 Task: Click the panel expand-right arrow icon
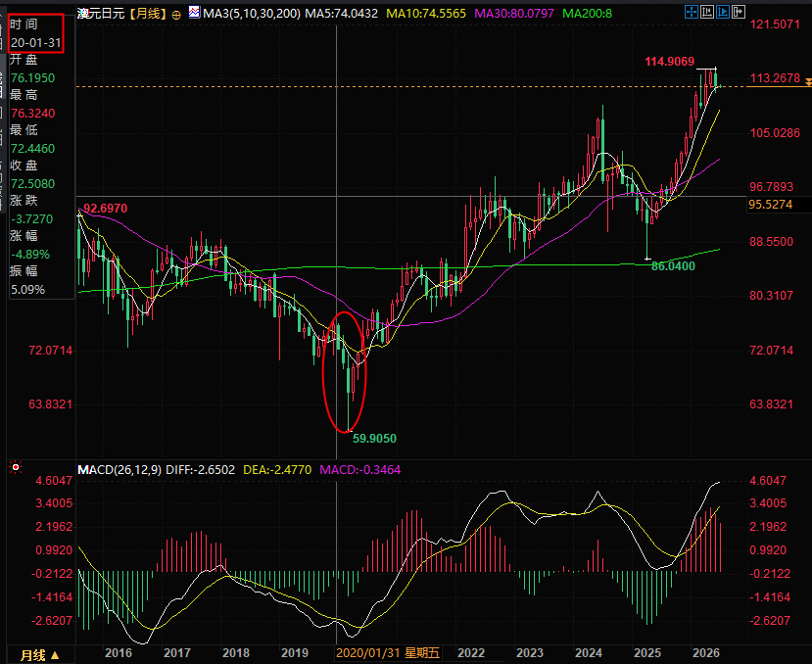pos(738,12)
